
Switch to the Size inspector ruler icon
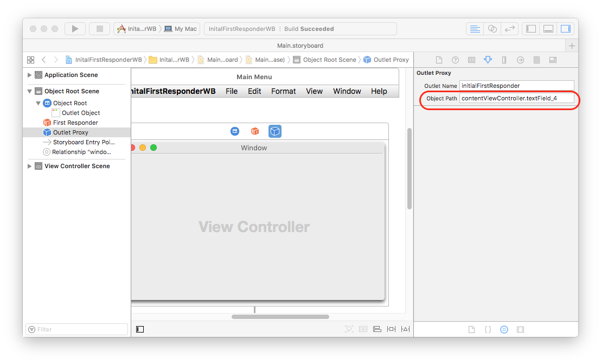(x=504, y=60)
